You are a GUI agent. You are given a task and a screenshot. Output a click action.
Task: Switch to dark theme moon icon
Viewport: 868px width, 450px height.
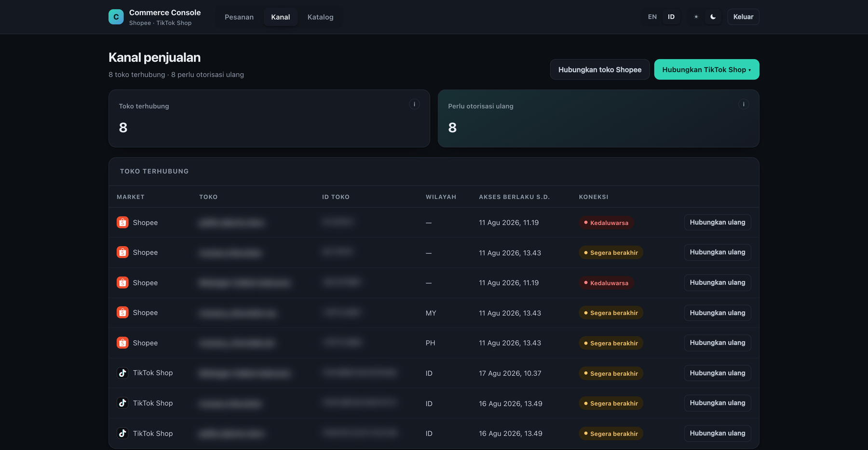(713, 17)
